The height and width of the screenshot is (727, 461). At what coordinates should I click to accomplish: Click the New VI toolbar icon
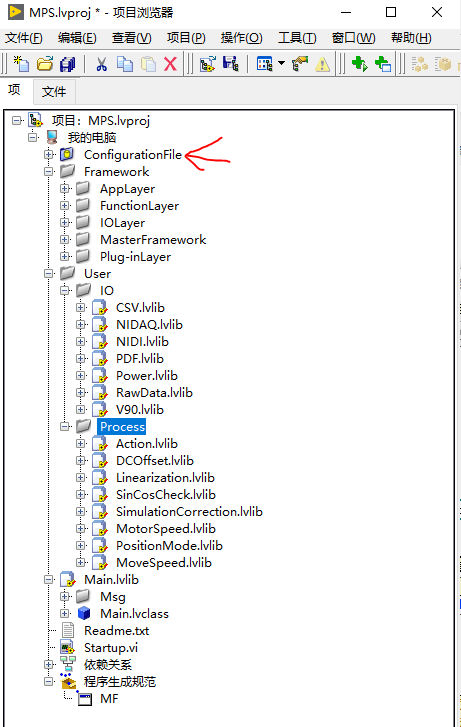click(21, 64)
